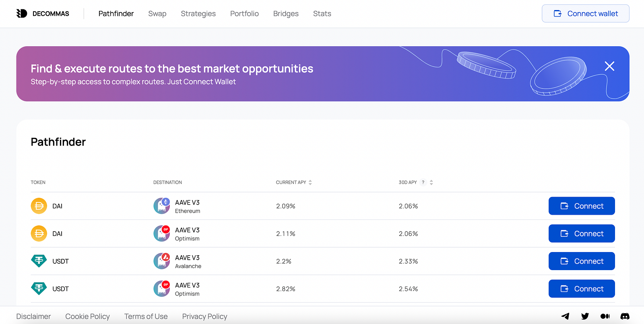Open the Strategies tab
The height and width of the screenshot is (324, 644).
pyautogui.click(x=198, y=14)
